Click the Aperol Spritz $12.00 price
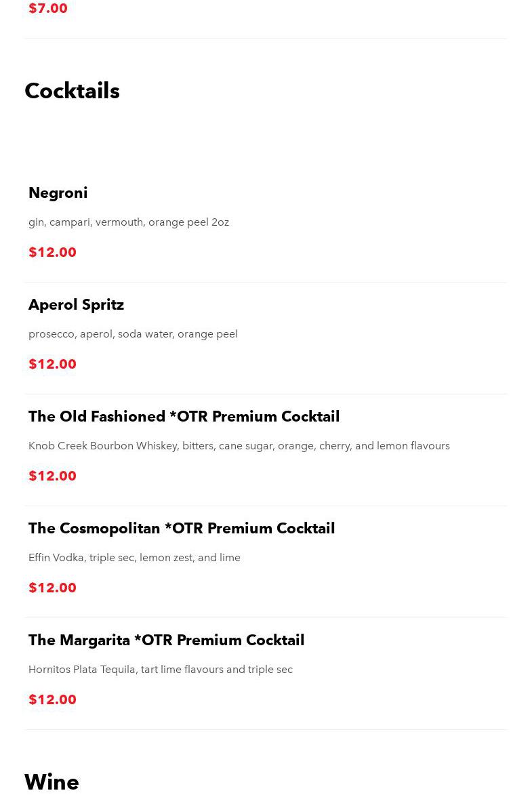The image size is (532, 795). pyautogui.click(x=52, y=364)
